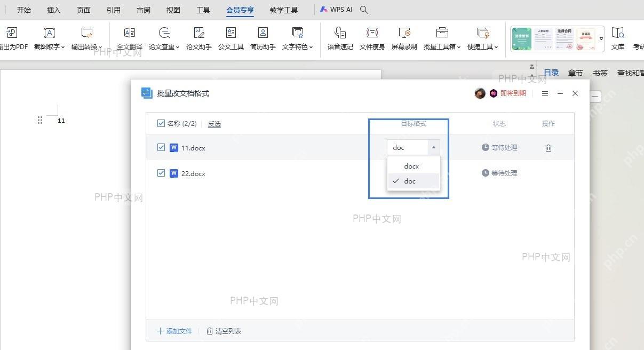644x350 pixels.
Task: Uncheck the 11.docx checkbox
Action: point(161,147)
